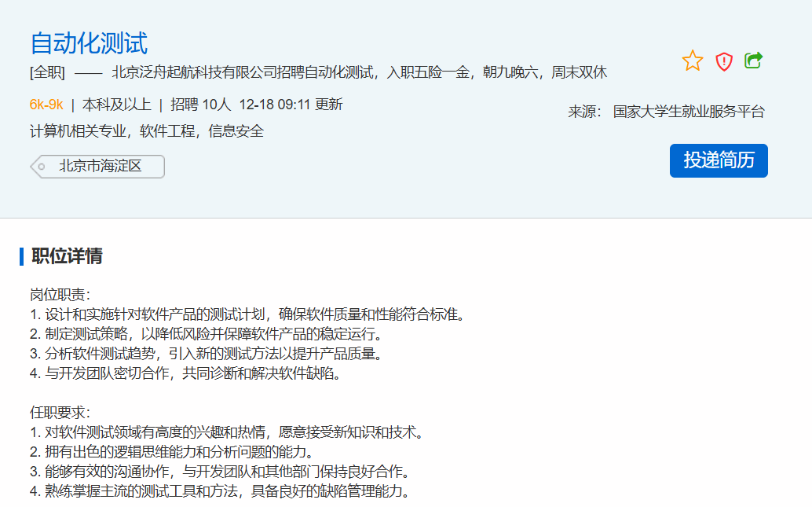The width and height of the screenshot is (812, 507).
Task: Click the 本科及以上 education requirement text
Action: coord(116,105)
